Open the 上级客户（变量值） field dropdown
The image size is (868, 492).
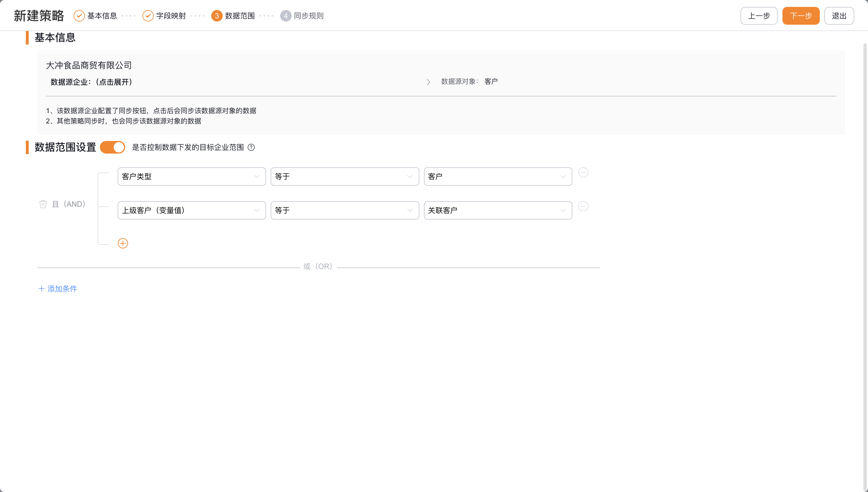click(191, 210)
